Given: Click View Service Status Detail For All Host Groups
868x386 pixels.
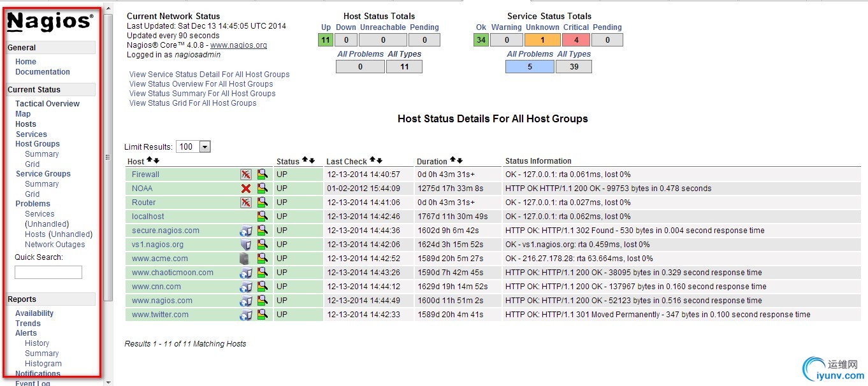Looking at the screenshot, I should coord(210,75).
